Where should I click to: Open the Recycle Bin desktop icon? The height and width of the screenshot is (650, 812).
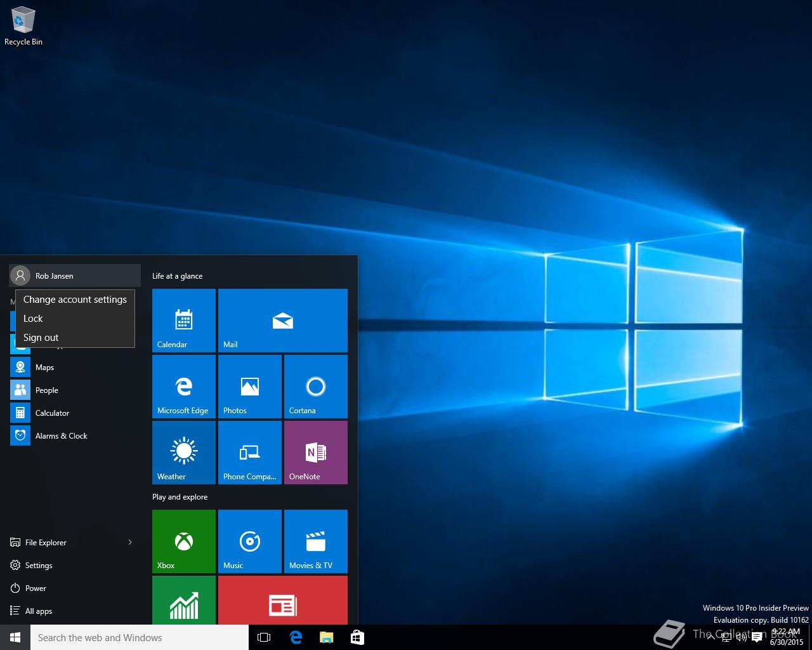pos(23,26)
